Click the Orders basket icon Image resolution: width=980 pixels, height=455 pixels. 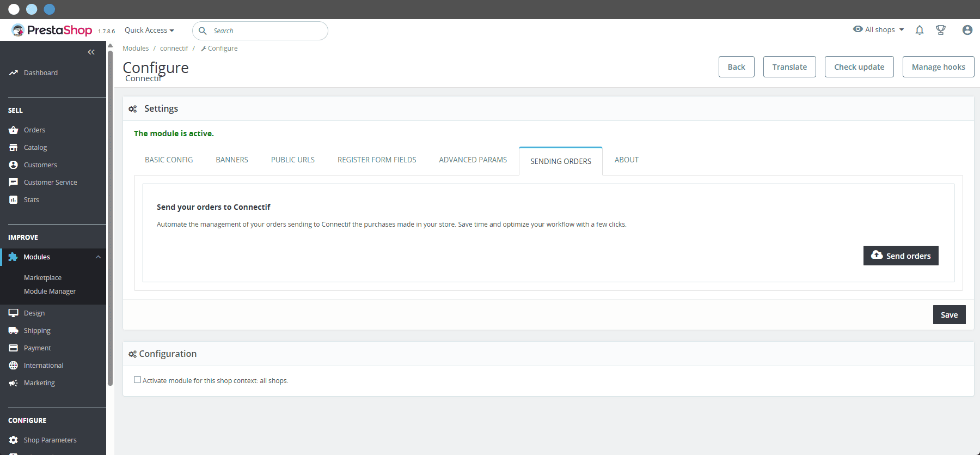pyautogui.click(x=14, y=130)
